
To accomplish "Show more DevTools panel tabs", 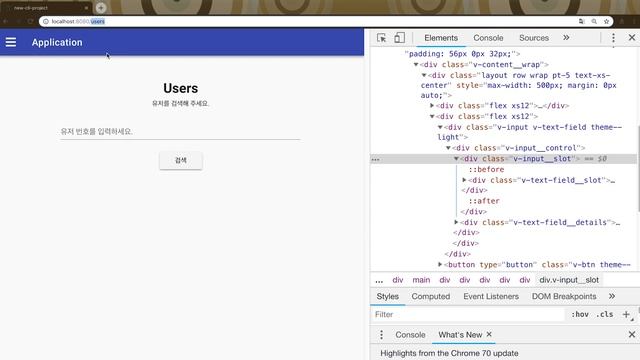I will point(566,38).
